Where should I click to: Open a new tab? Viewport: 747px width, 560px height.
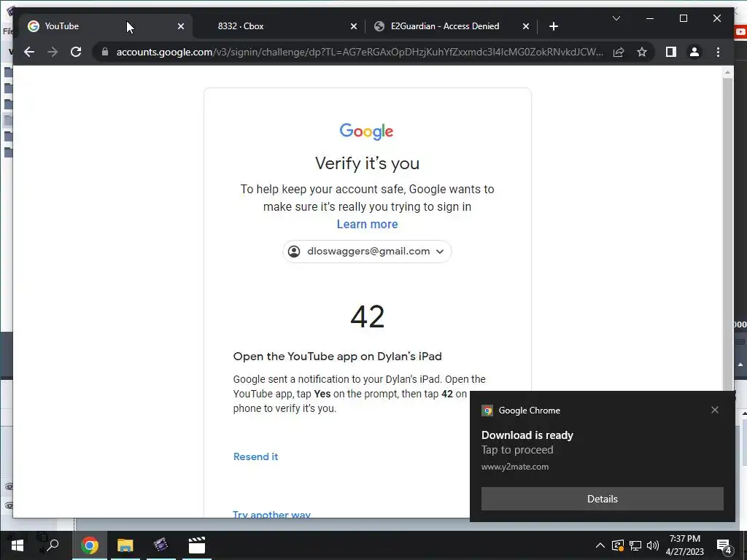553,26
